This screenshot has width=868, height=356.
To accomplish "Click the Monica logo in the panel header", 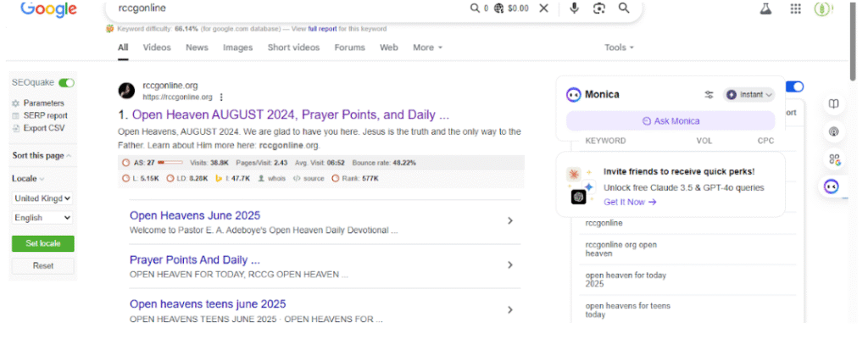I will [x=574, y=95].
